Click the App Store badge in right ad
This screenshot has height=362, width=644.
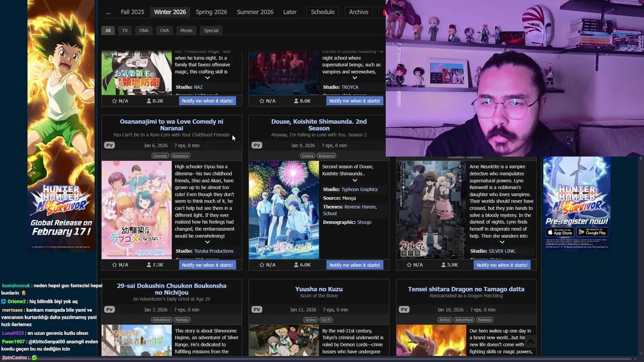pos(560,232)
